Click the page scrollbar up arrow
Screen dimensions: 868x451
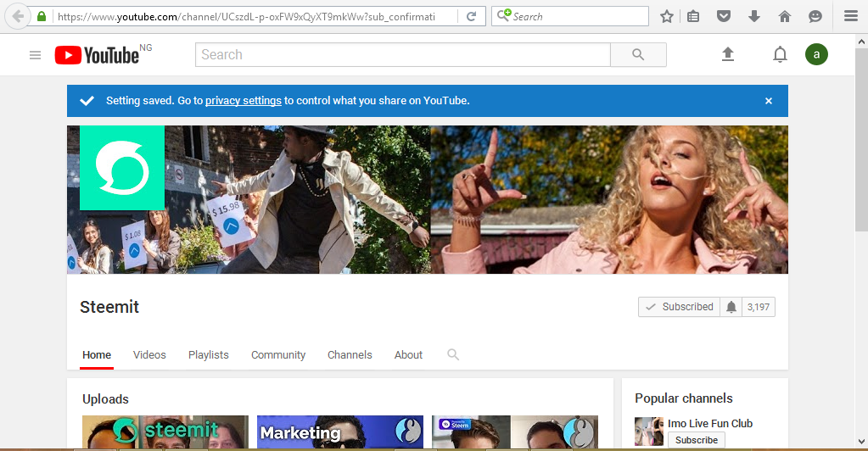[x=861, y=42]
